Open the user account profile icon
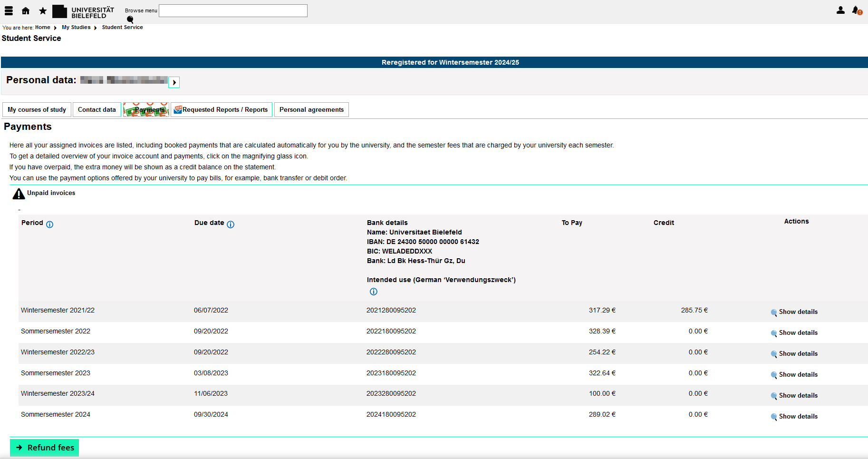Image resolution: width=868 pixels, height=459 pixels. pyautogui.click(x=840, y=10)
